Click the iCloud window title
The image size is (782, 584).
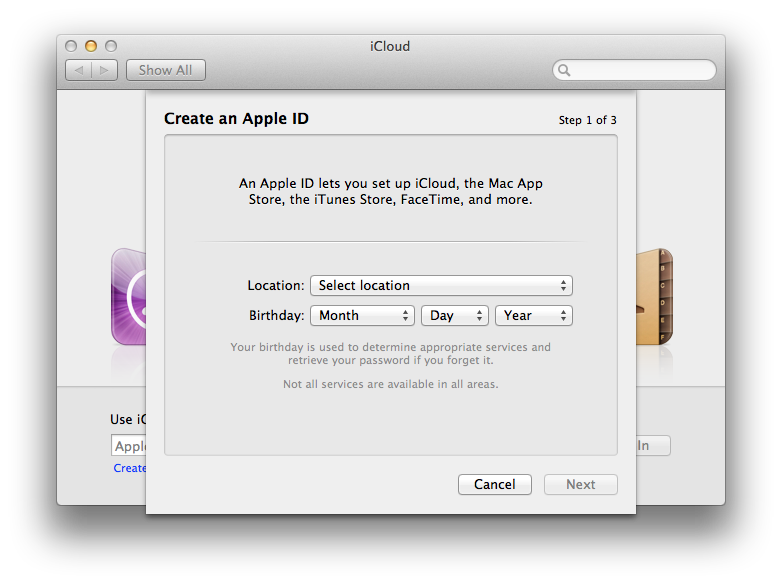(x=390, y=46)
